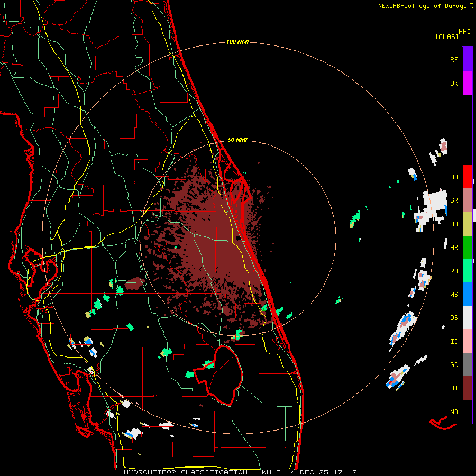This screenshot has width=476, height=476.
Task: Click the dusty pink GR legend swatch
Action: 467,200
